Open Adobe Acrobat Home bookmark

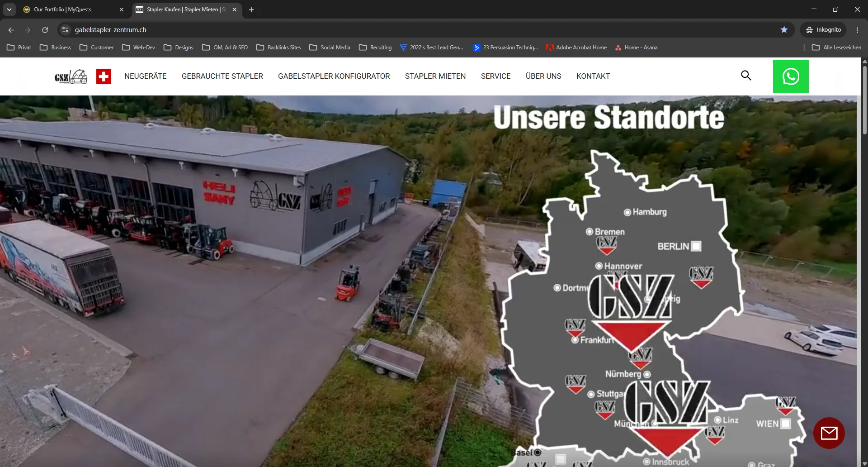(576, 48)
